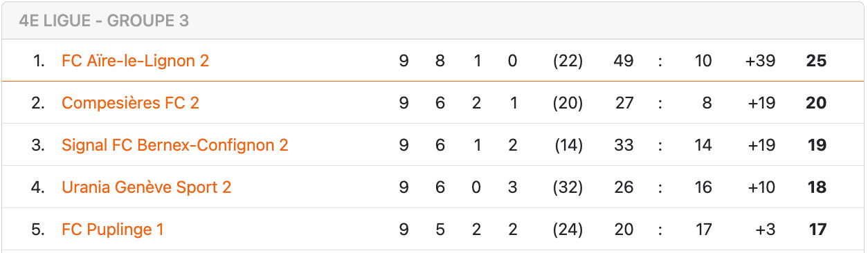This screenshot has width=868, height=253.
Task: Click the +3 goal difference value
Action: tap(766, 229)
